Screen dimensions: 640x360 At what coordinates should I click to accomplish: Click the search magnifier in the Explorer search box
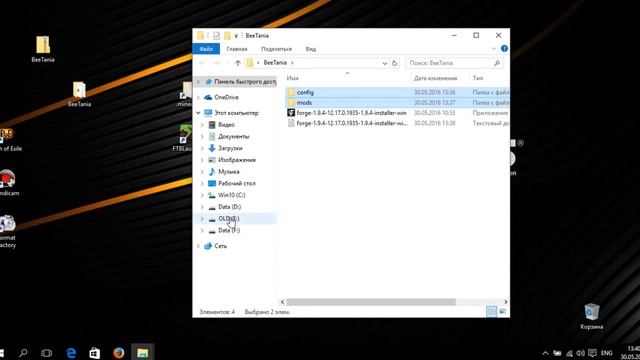(497, 63)
